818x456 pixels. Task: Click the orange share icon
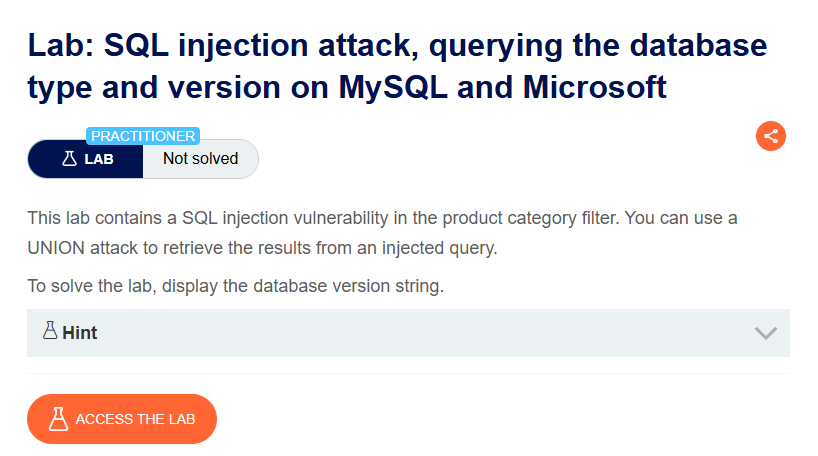pyautogui.click(x=771, y=136)
